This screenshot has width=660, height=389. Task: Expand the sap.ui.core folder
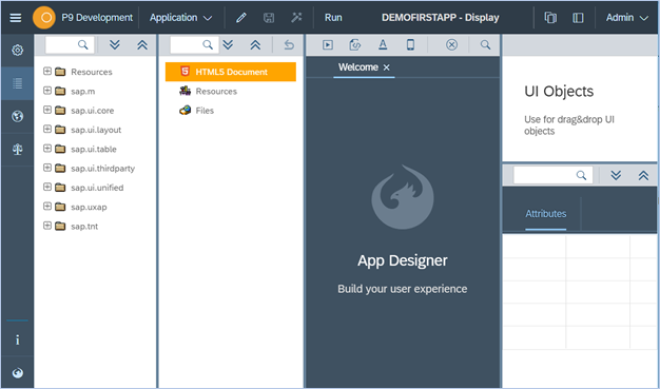47,110
